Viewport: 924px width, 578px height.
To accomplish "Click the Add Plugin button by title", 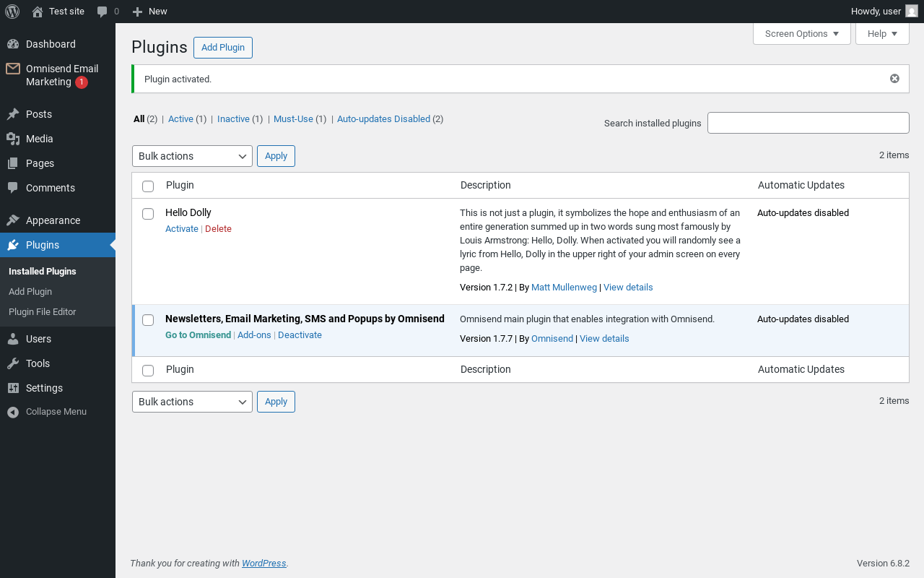I will coord(223,48).
